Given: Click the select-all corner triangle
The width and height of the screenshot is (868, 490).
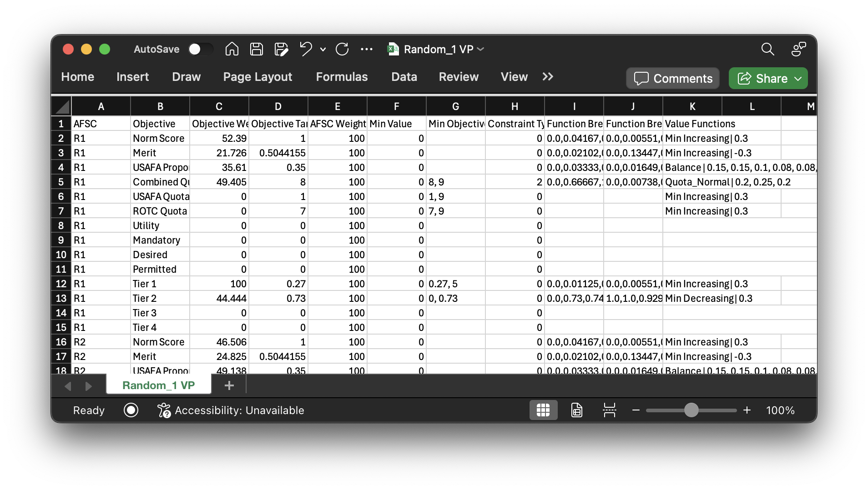Looking at the screenshot, I should point(62,107).
